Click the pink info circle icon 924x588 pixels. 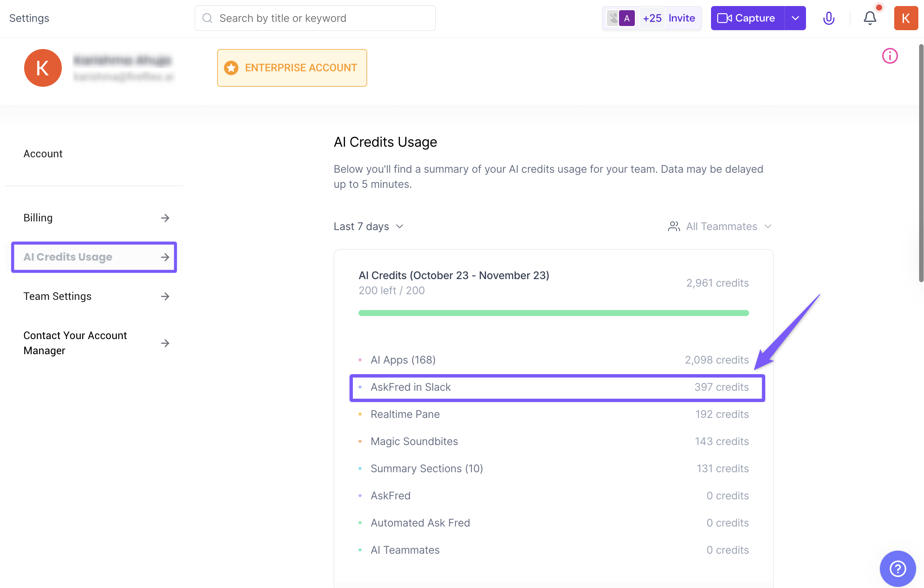(889, 56)
